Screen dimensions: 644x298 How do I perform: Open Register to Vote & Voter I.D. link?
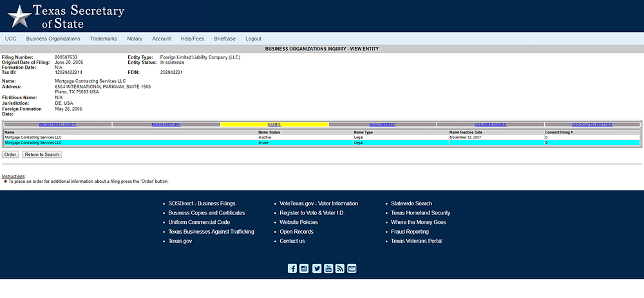pyautogui.click(x=312, y=213)
